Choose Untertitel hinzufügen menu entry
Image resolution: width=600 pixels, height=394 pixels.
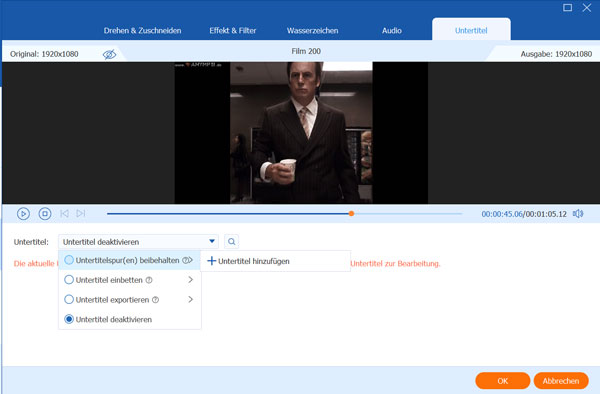tap(276, 261)
